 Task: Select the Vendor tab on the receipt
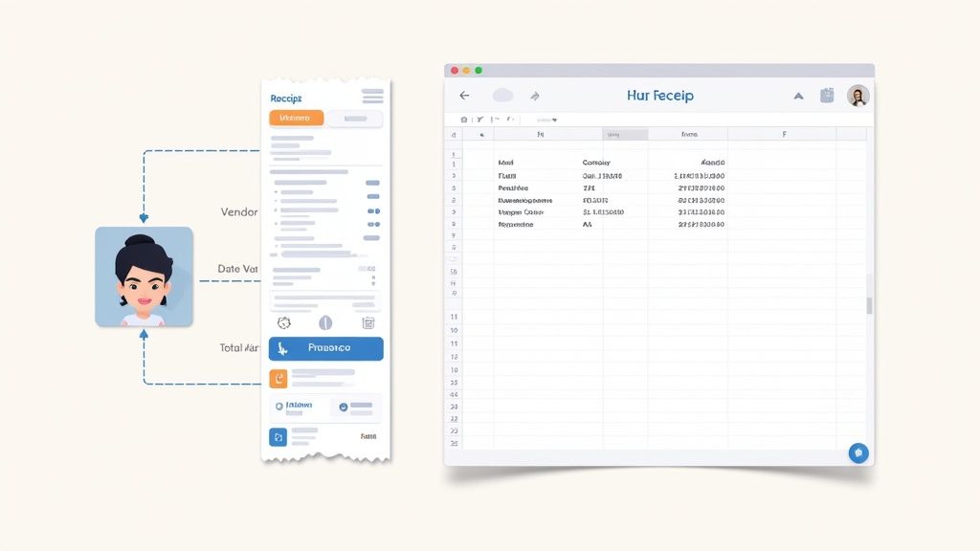297,116
